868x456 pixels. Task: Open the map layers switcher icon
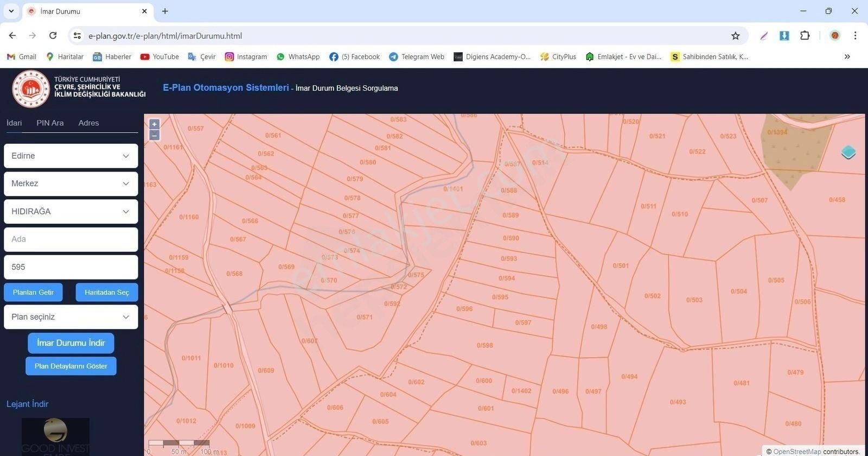[848, 153]
